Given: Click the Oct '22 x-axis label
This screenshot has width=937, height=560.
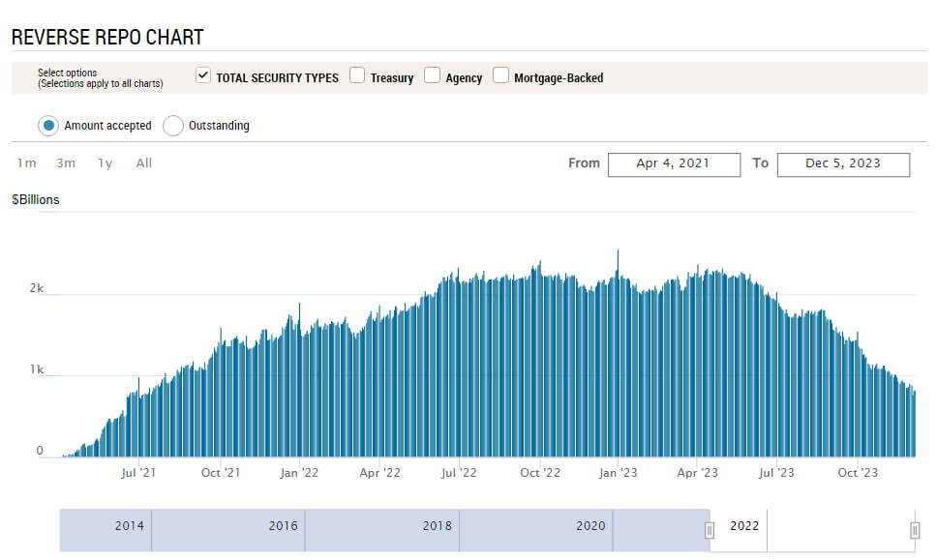Looking at the screenshot, I should 540,473.
